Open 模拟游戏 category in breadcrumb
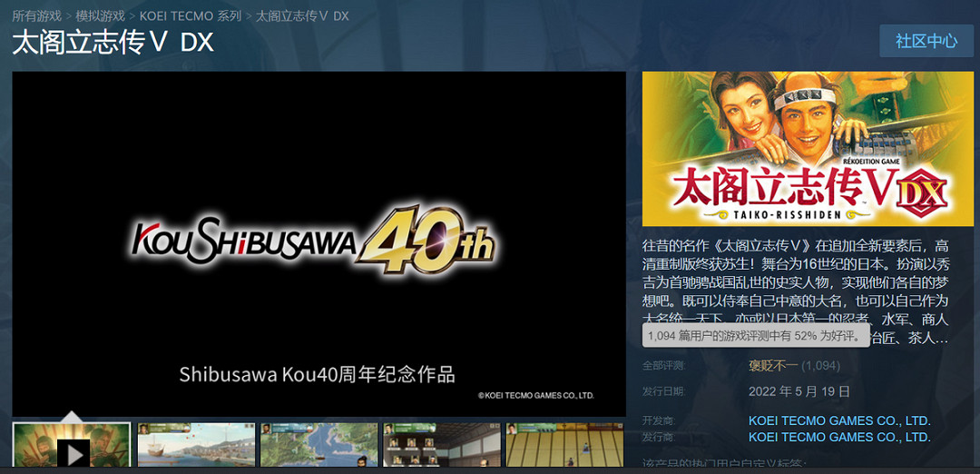The width and height of the screenshot is (980, 474). (x=102, y=16)
